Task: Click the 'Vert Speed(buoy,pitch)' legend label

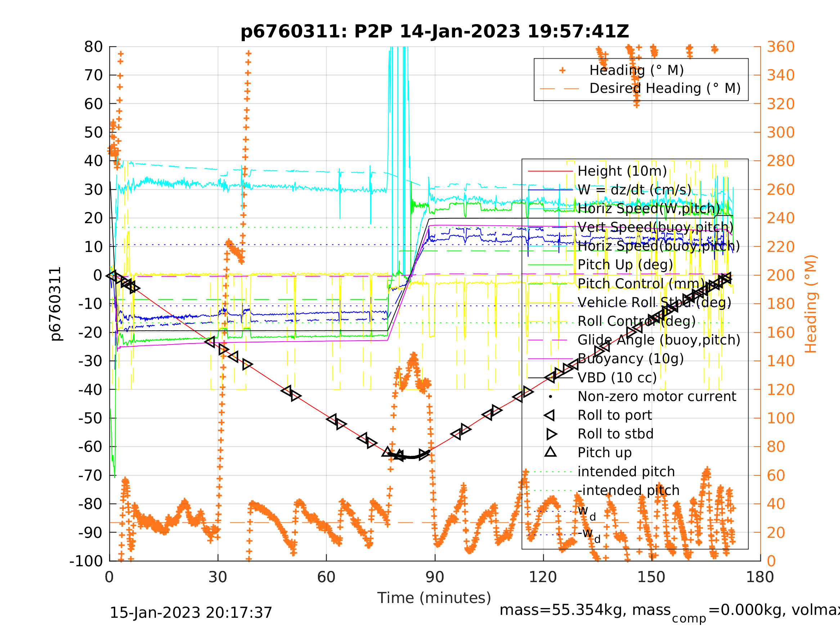Action: pos(655,228)
